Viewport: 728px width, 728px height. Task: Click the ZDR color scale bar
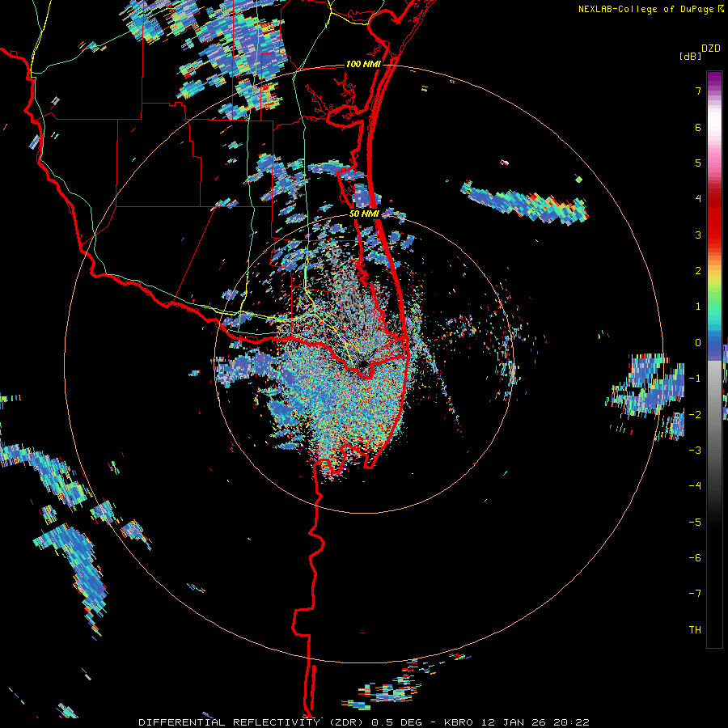[x=714, y=359]
